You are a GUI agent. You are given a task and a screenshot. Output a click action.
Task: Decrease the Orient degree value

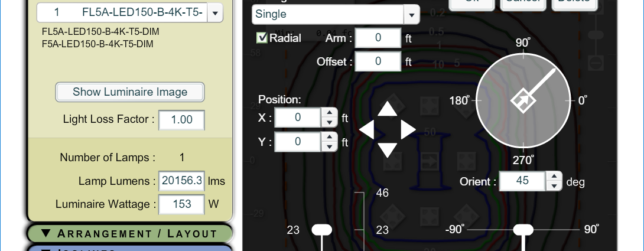coord(554,185)
